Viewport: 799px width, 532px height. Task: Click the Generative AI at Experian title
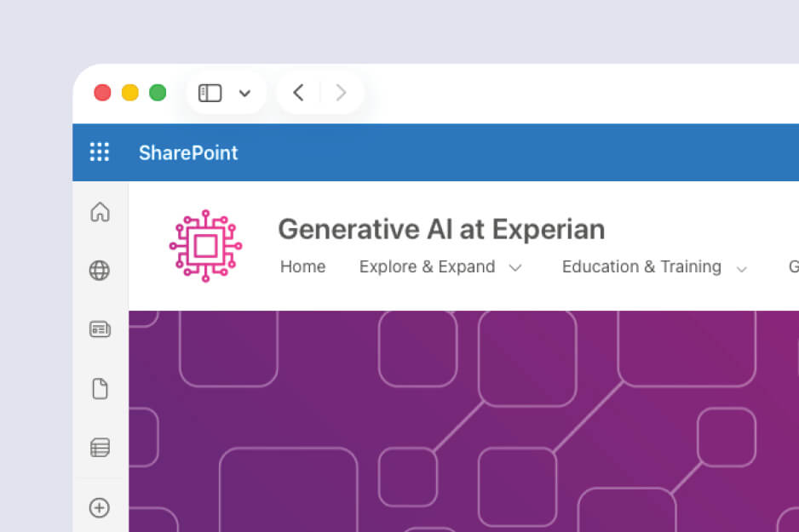(x=440, y=228)
